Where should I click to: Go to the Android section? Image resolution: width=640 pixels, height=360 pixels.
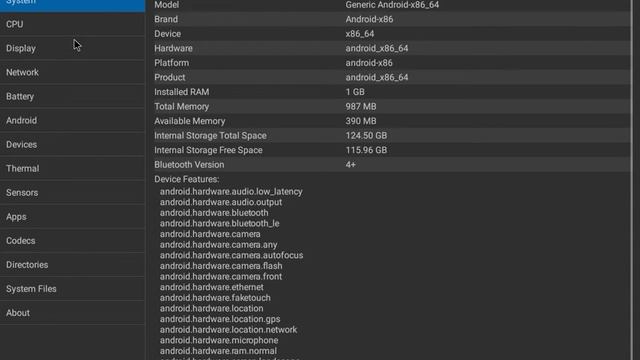point(72,120)
